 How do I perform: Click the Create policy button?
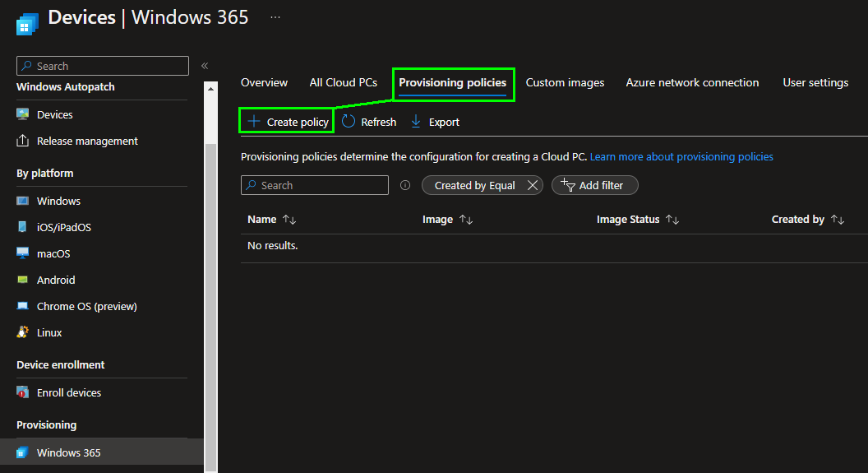[x=288, y=122]
